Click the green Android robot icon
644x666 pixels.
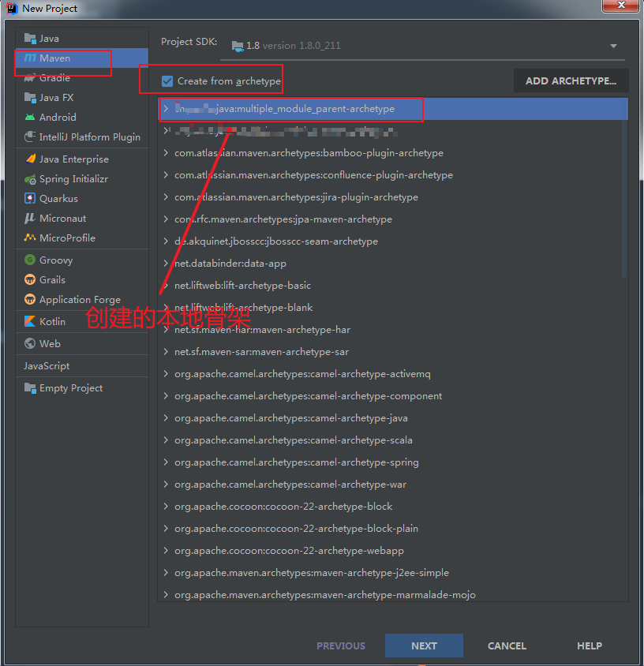point(30,118)
